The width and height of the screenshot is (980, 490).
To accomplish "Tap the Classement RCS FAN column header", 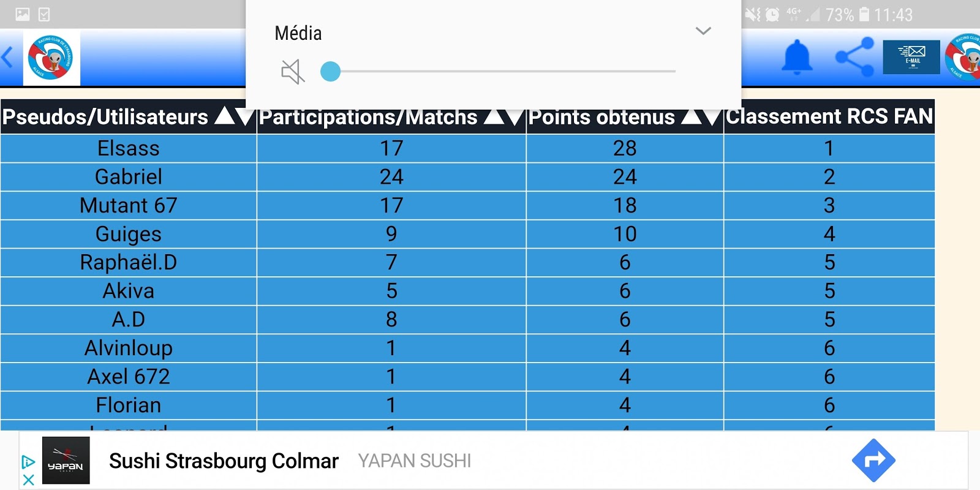I will pyautogui.click(x=829, y=116).
